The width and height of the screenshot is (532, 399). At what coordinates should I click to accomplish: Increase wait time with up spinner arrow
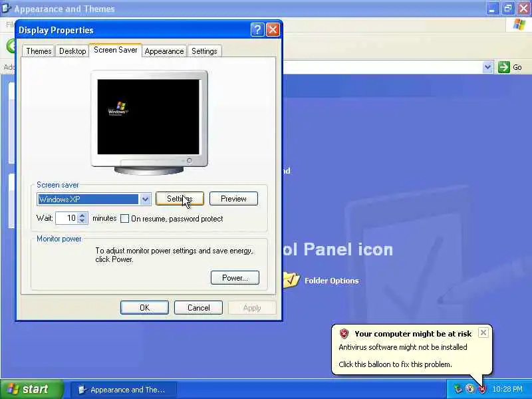82,215
